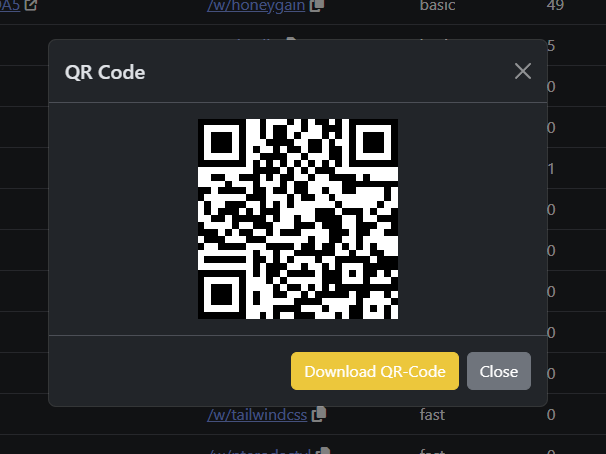Copy the /w/honeygain short link
The width and height of the screenshot is (606, 454).
pyautogui.click(x=317, y=5)
